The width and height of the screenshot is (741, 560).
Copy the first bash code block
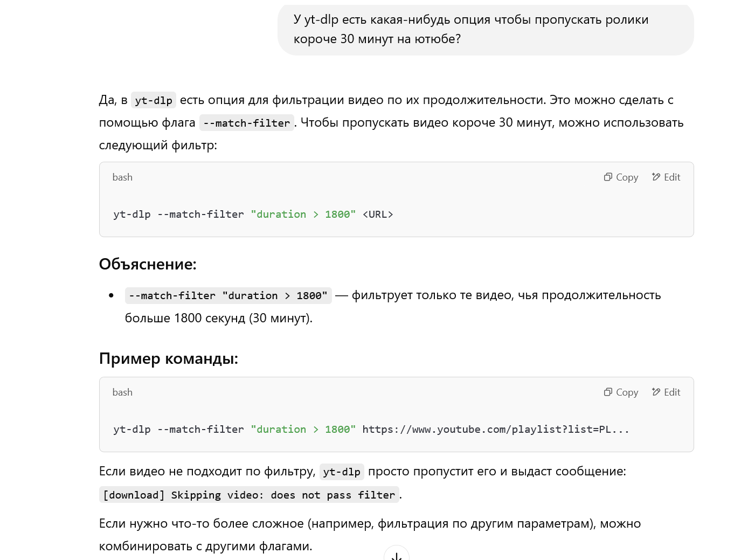pos(621,177)
